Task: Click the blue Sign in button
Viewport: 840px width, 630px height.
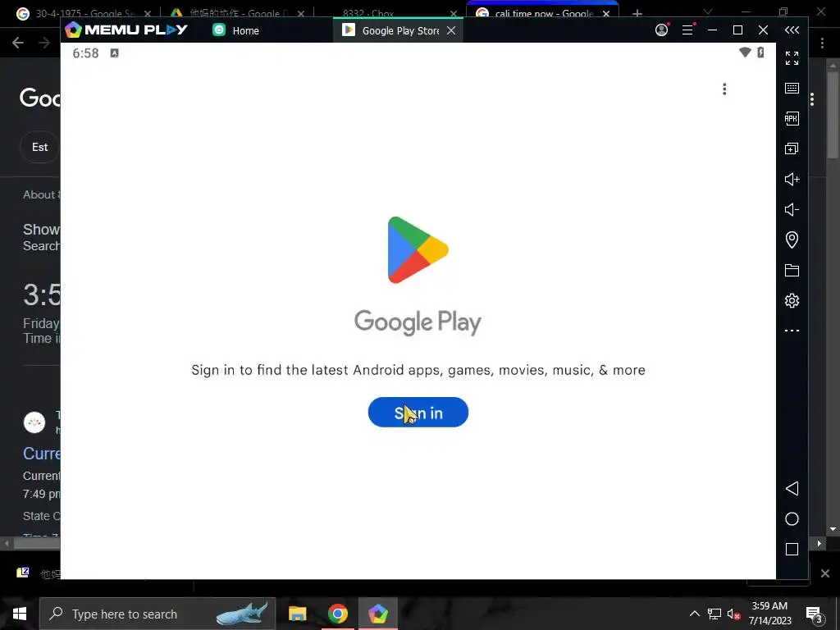Action: point(418,413)
